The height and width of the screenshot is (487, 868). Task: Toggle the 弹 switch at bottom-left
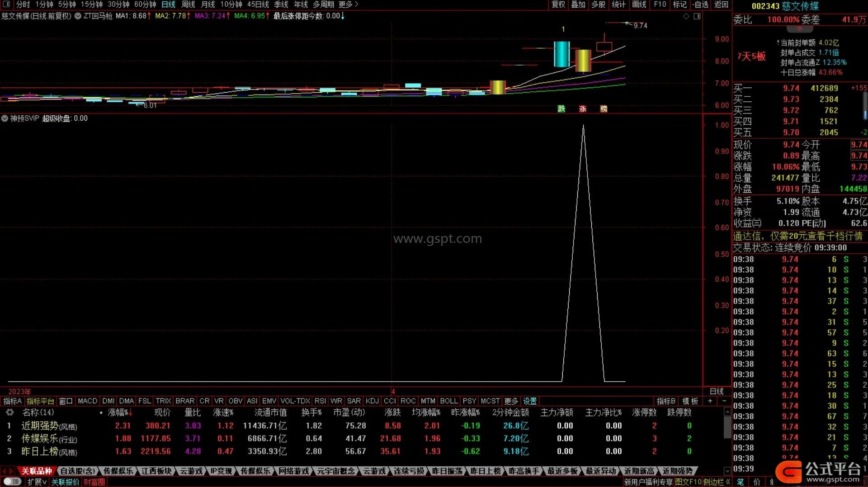12,482
